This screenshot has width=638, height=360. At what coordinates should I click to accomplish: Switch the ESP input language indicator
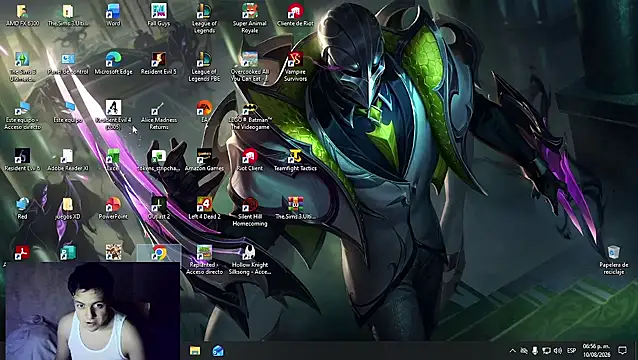tap(572, 351)
